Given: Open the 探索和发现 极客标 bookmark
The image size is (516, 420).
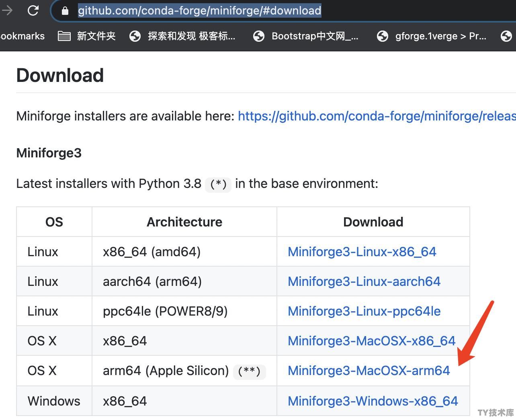Looking at the screenshot, I should click(182, 36).
